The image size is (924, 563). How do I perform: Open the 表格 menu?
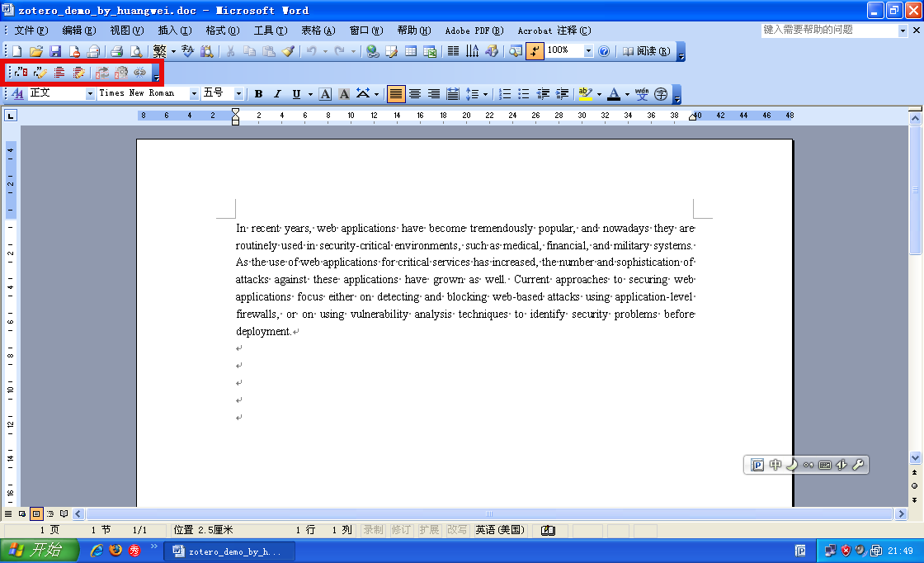click(x=318, y=31)
